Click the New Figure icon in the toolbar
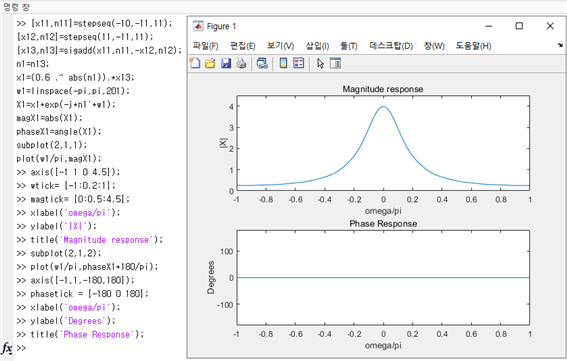This screenshot has height=361, width=567. tap(195, 63)
